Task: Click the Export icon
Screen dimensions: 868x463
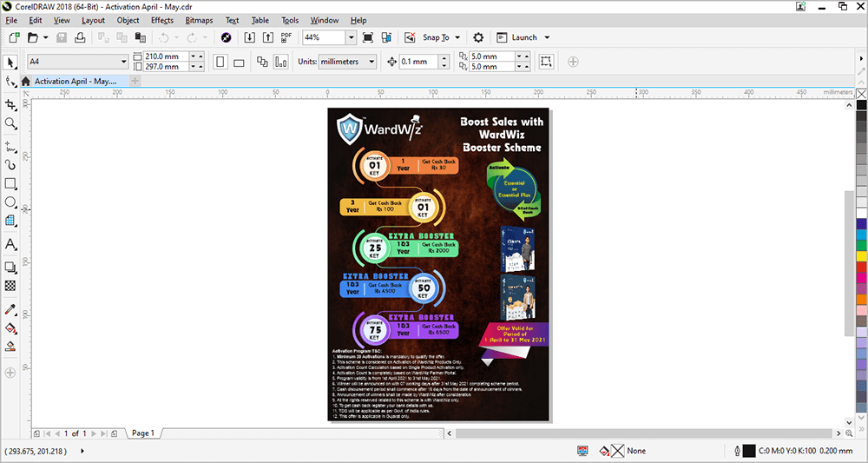Action: pos(268,37)
